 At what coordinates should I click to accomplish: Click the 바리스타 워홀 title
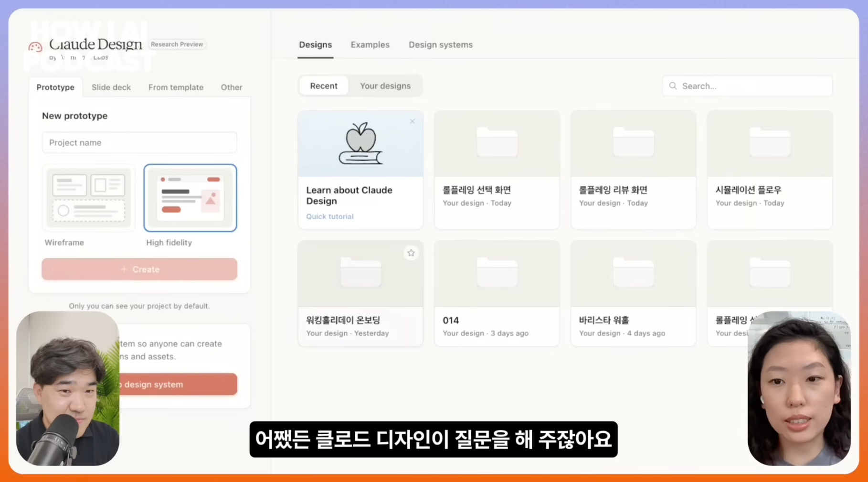(604, 320)
